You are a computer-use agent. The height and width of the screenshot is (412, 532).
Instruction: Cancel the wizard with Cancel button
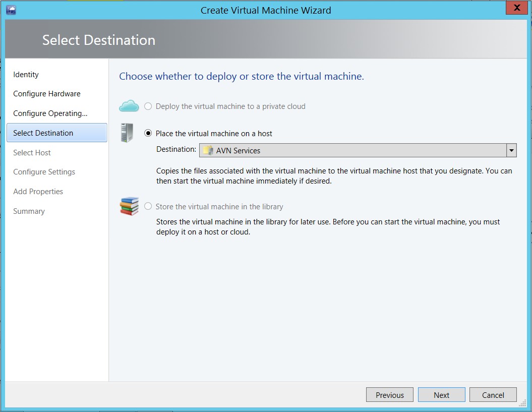coord(493,395)
